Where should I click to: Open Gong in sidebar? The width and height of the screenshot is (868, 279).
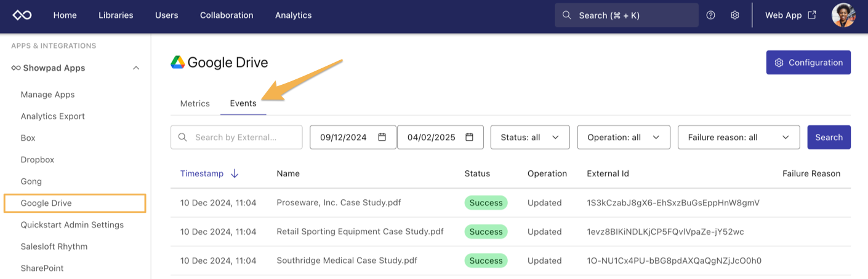[x=31, y=181]
